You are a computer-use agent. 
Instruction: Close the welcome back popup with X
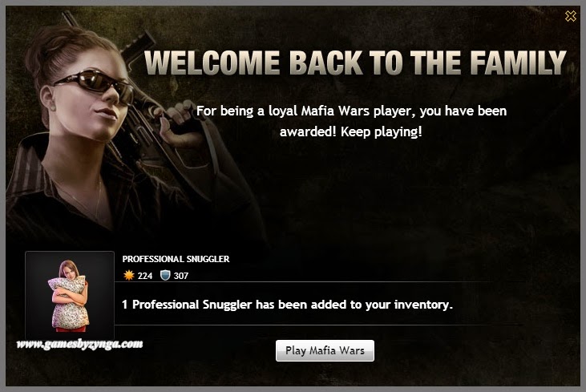tap(571, 16)
